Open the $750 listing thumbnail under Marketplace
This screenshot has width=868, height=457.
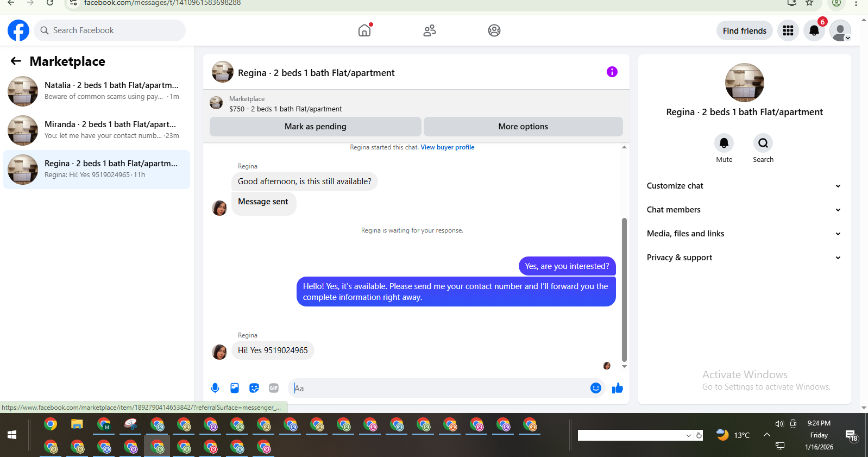pyautogui.click(x=216, y=103)
